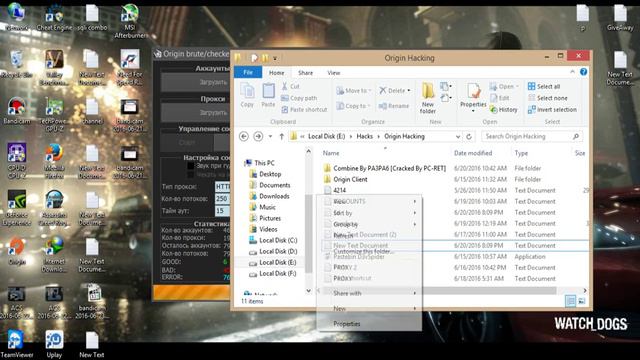The height and width of the screenshot is (360, 640).
Task: Switch to the View ribbon tab
Action: pos(333,73)
